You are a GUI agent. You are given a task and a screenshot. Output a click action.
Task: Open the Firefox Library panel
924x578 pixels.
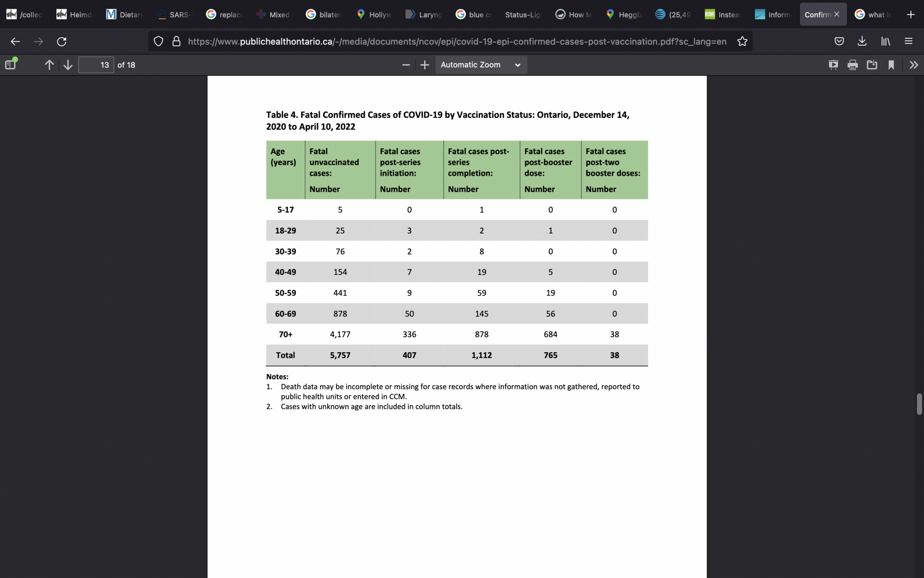pyautogui.click(x=885, y=41)
